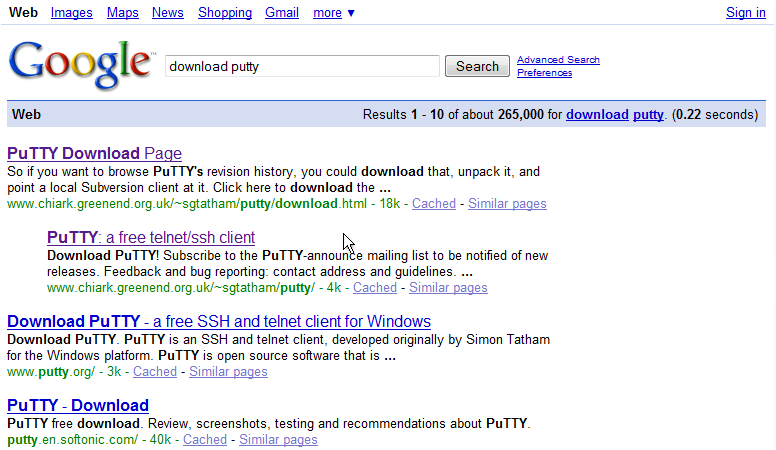
Task: Open 'PuTTY: a free telnet/ssh client' result
Action: [151, 238]
